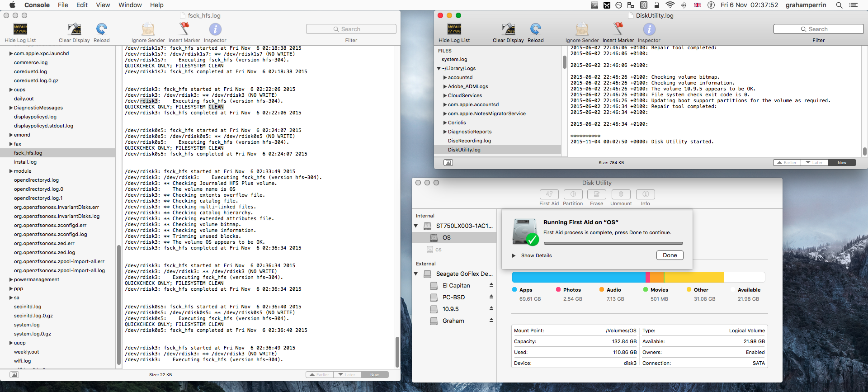Expand com.apple.xpc.launchd folder
The width and height of the screenshot is (868, 392).
(x=11, y=53)
